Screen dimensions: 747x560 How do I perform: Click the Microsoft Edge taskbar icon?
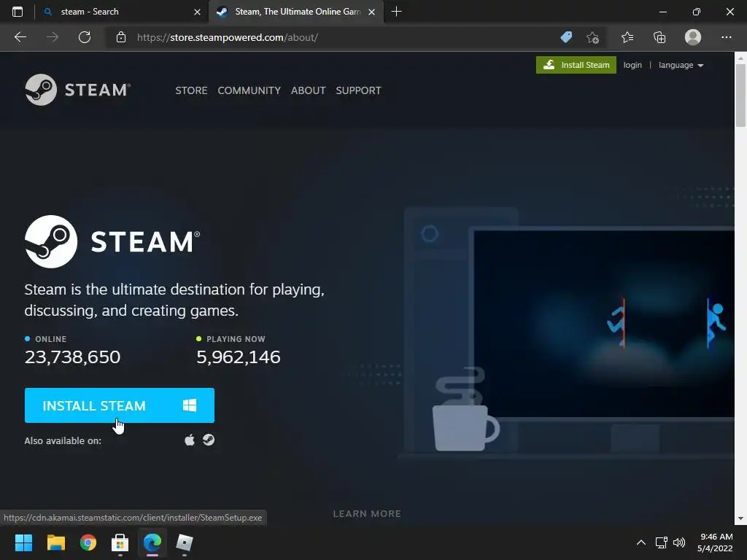point(152,542)
